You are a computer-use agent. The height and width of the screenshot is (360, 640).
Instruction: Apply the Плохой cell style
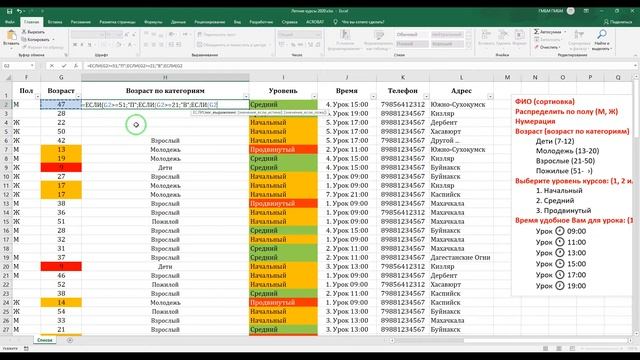pos(412,44)
